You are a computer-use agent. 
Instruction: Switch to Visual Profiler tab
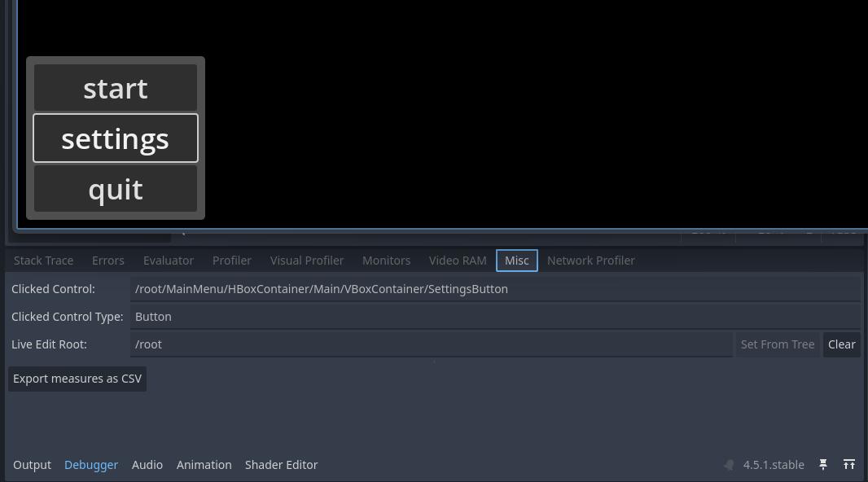pyautogui.click(x=307, y=261)
